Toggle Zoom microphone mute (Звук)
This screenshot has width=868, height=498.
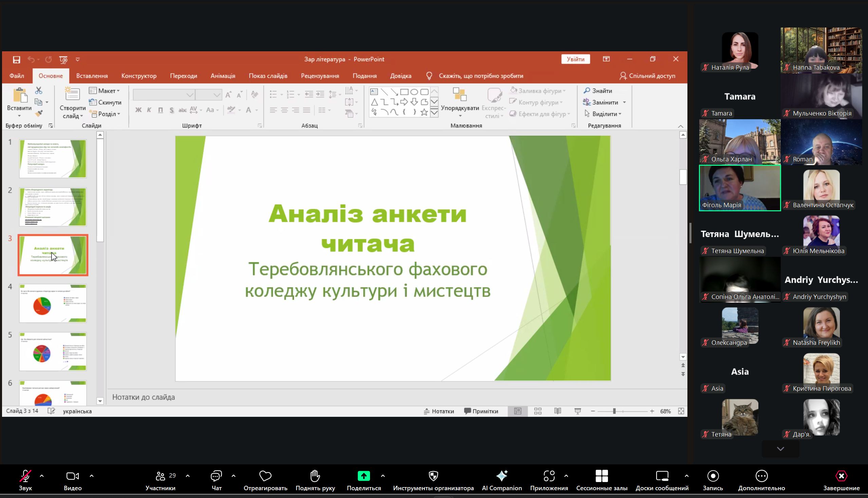click(25, 476)
